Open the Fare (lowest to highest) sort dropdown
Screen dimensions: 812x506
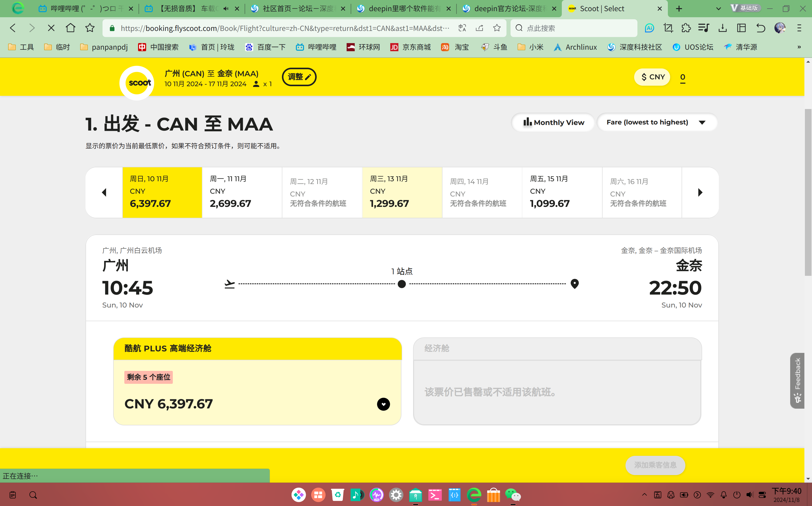657,122
